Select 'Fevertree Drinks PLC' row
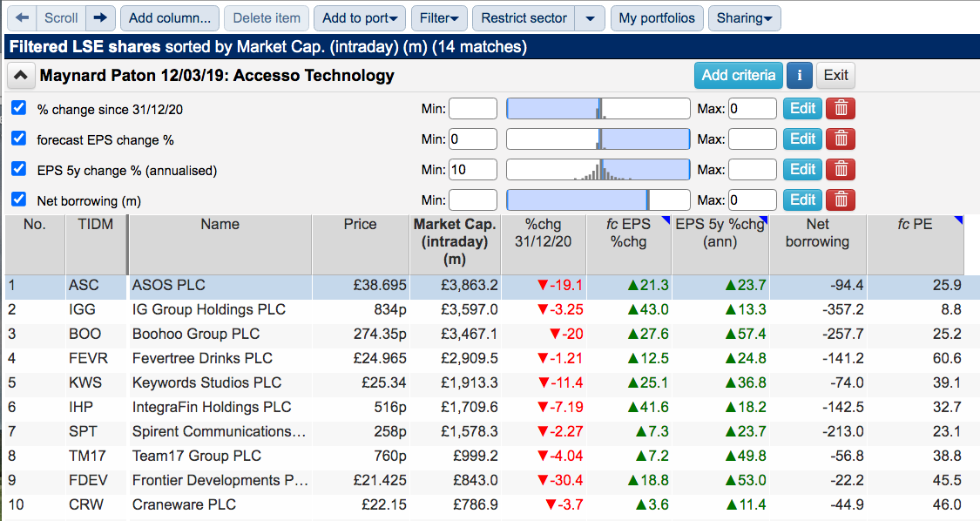This screenshot has height=521, width=980. (x=490, y=358)
